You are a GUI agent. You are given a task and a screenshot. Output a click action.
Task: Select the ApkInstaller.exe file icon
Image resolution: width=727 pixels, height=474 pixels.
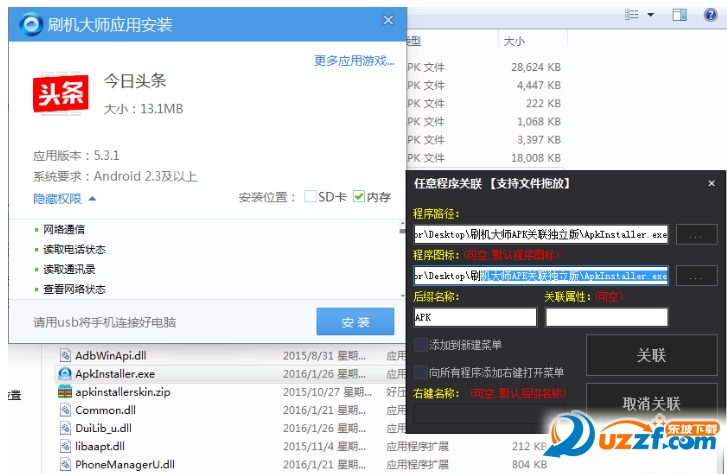point(65,374)
